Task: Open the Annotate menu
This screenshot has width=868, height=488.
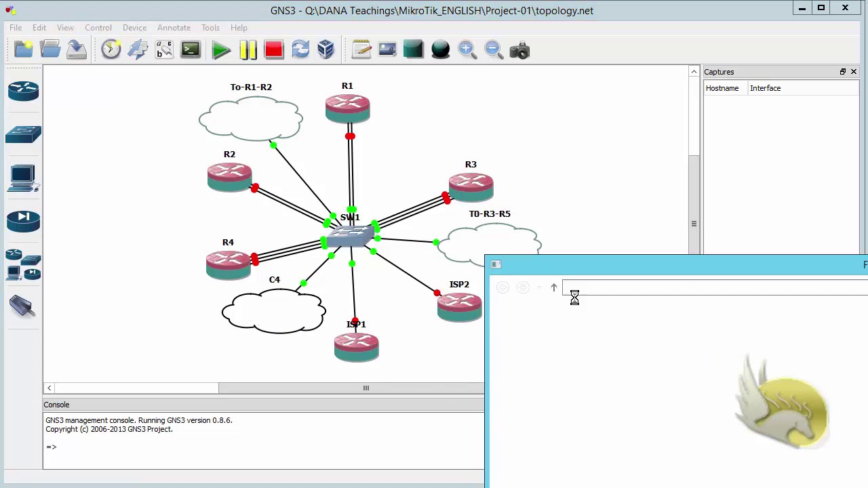Action: tap(174, 28)
